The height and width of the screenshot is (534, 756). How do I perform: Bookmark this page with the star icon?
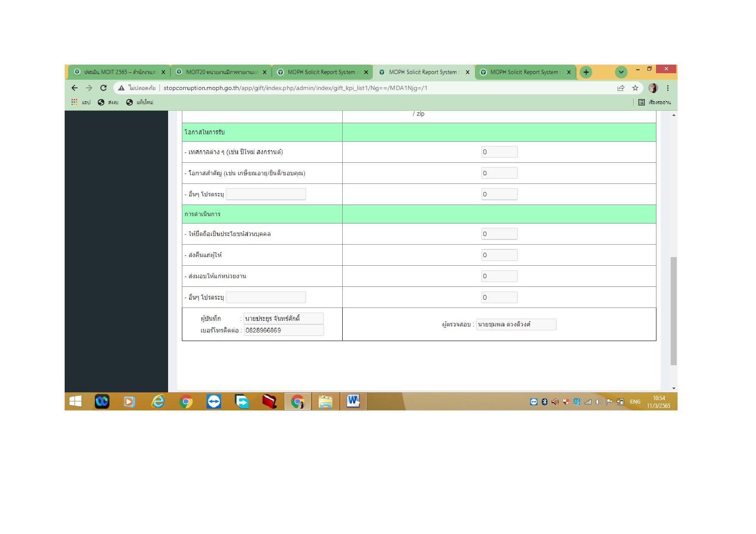pos(635,88)
